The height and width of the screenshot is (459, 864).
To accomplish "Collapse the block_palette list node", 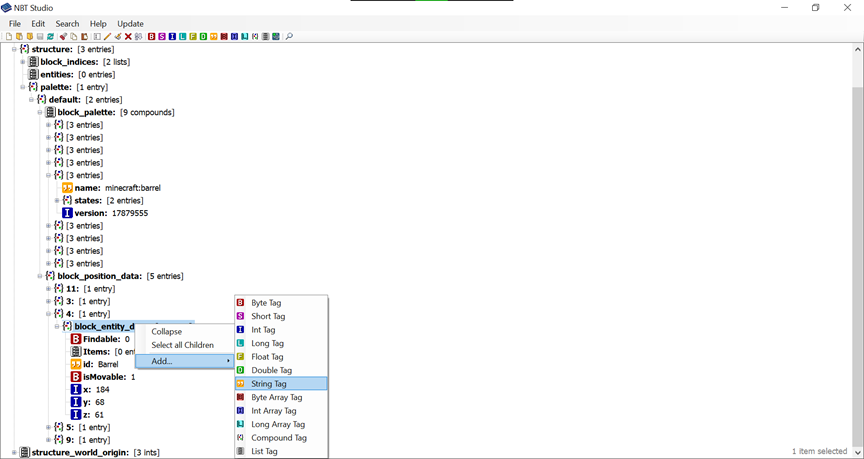I will click(40, 112).
